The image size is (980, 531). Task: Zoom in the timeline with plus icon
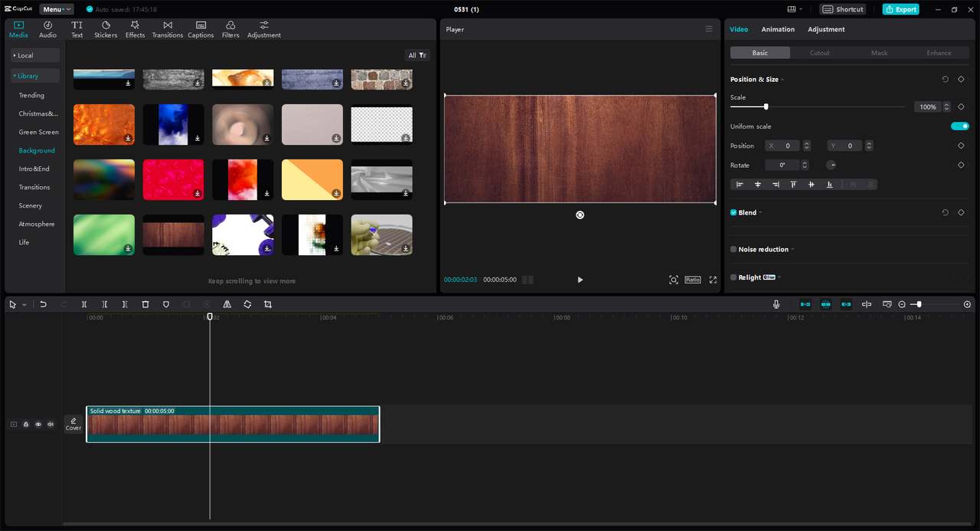coord(967,304)
